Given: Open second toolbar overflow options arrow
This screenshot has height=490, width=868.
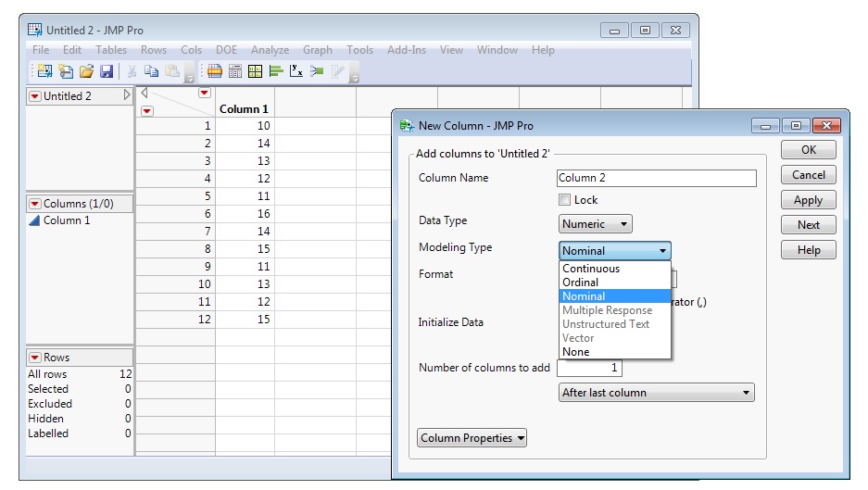Looking at the screenshot, I should 354,72.
